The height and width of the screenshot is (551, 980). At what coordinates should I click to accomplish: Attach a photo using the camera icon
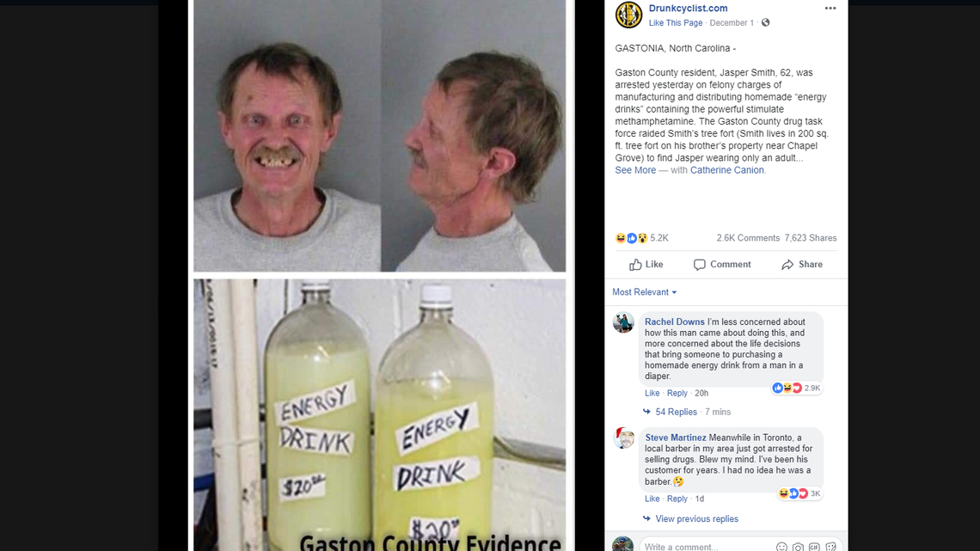point(798,547)
